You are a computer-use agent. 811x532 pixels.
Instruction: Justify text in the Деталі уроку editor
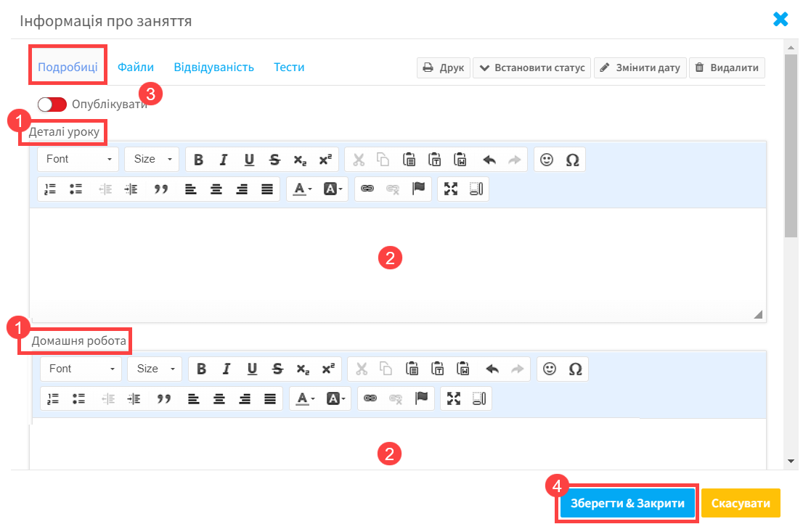tap(267, 189)
